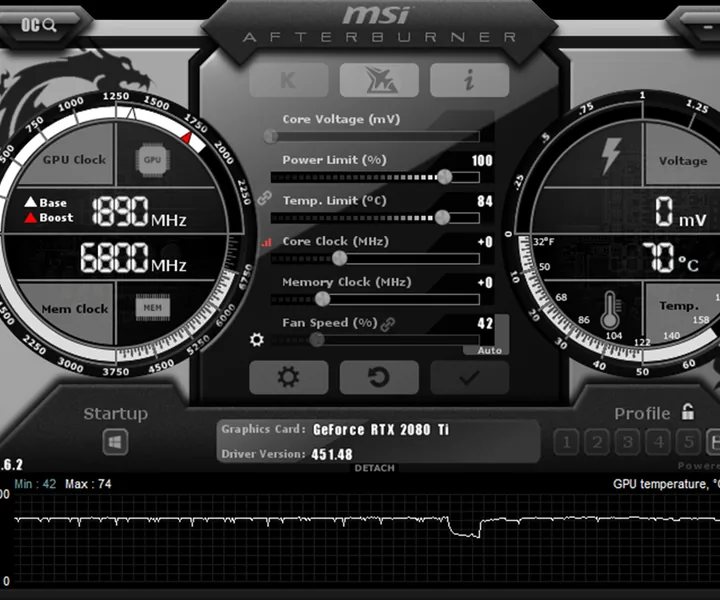Screen dimensions: 720x600
Task: Toggle the link icon next to Fan Speed
Action: [388, 324]
